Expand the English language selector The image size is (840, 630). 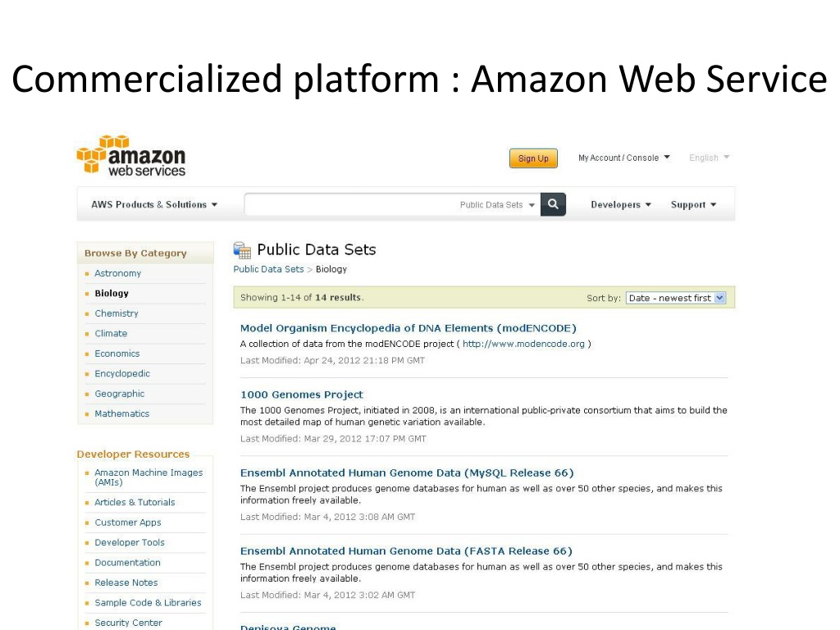click(x=710, y=157)
